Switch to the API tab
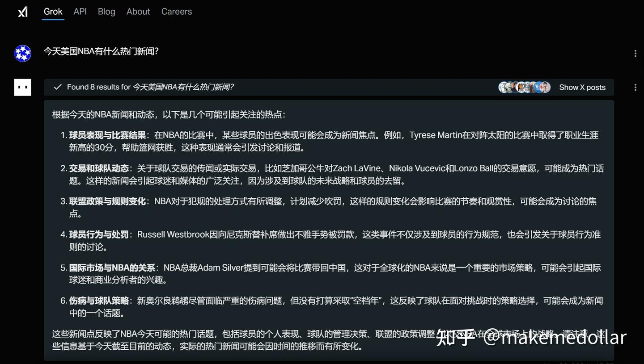Viewport: 644px width, 364px height. pyautogui.click(x=80, y=12)
